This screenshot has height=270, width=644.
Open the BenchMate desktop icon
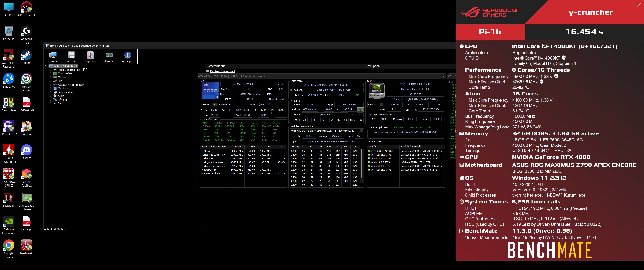[9, 104]
